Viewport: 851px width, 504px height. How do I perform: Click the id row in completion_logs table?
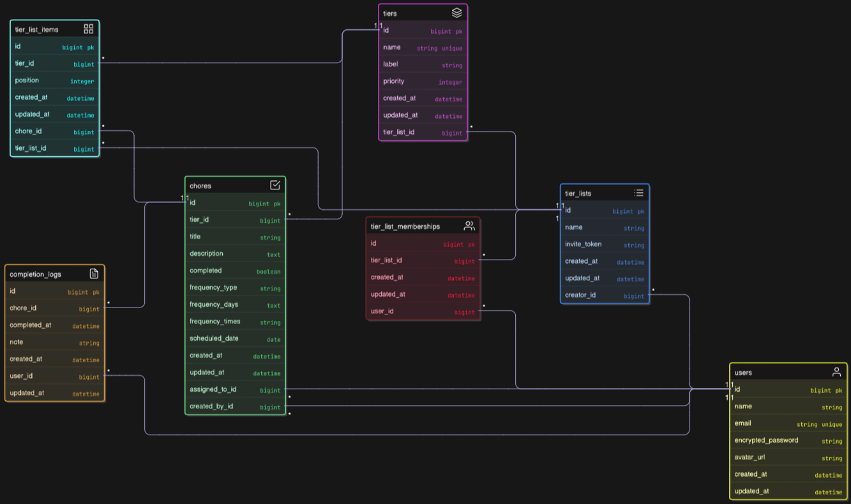(x=55, y=292)
